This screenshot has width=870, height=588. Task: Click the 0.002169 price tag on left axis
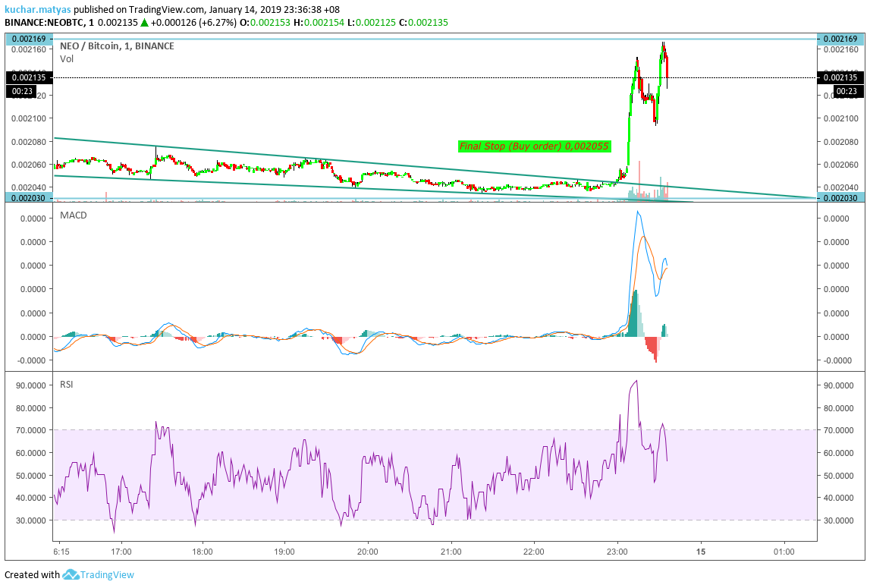coord(29,39)
